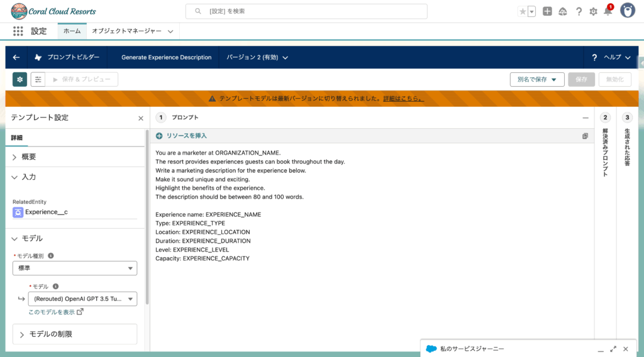The height and width of the screenshot is (357, 644).
Task: Click the sliders settings icon in toolbar
Action: click(38, 79)
